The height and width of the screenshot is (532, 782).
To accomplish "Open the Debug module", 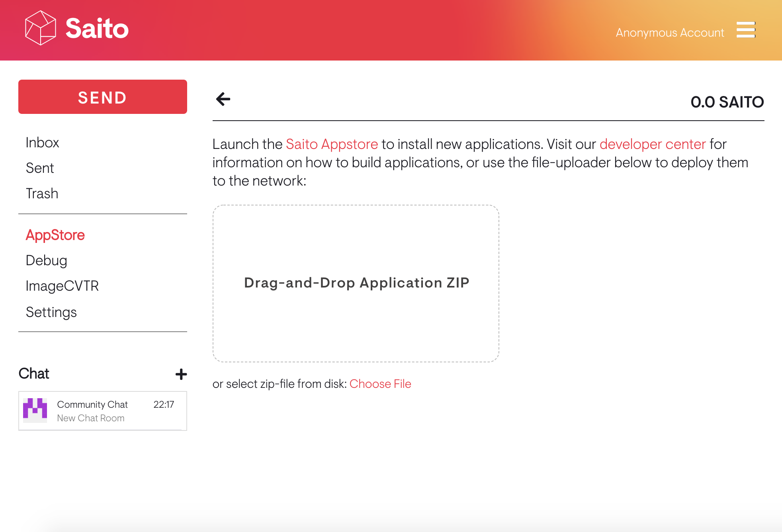I will (x=46, y=260).
